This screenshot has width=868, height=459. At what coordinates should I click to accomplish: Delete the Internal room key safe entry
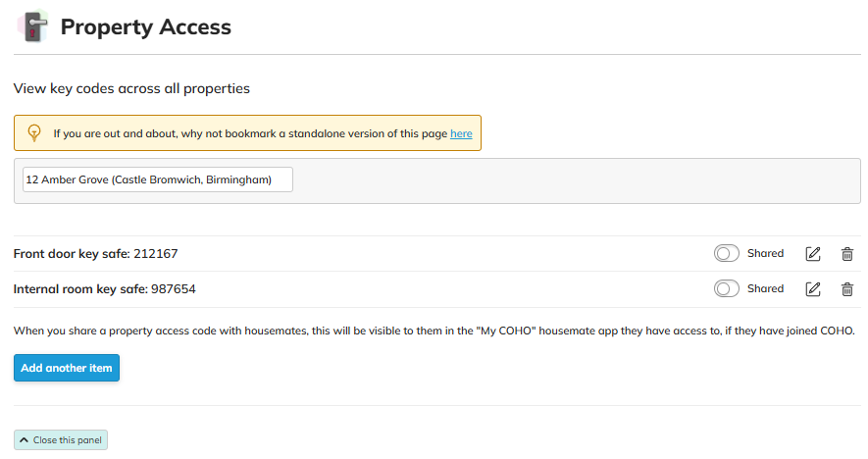tap(847, 289)
